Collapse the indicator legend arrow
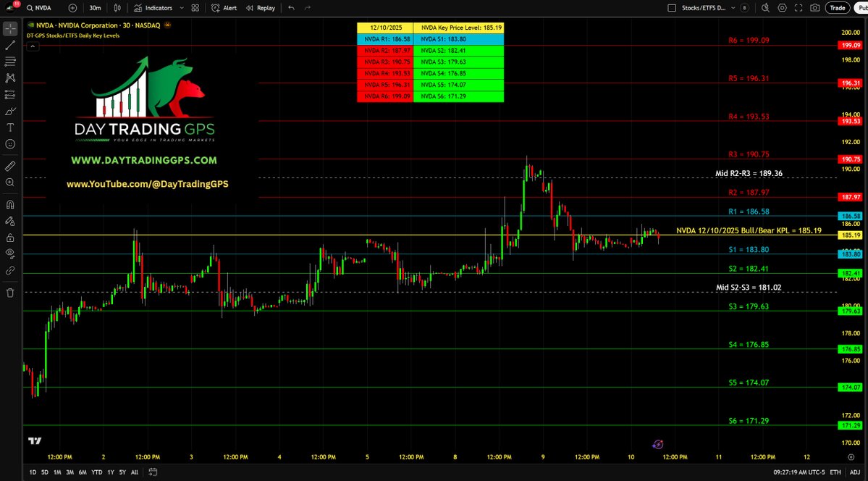This screenshot has width=868, height=481. click(x=33, y=46)
